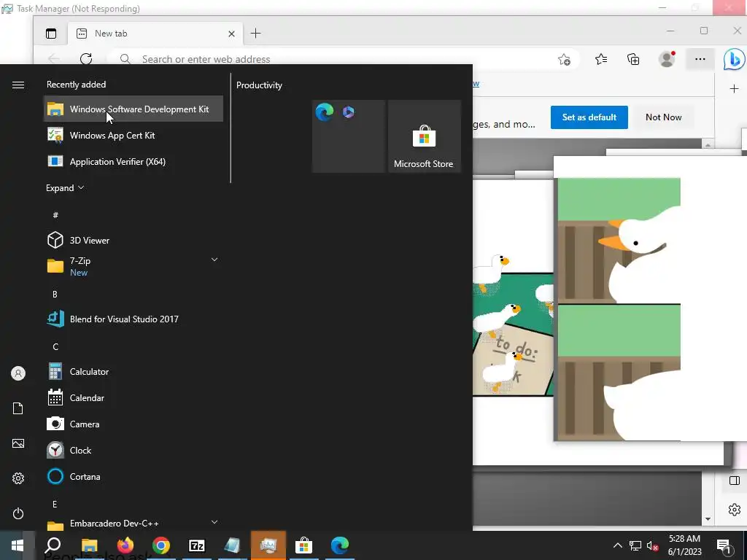Open File Explorer from taskbar
This screenshot has width=747, height=560.
(x=89, y=545)
